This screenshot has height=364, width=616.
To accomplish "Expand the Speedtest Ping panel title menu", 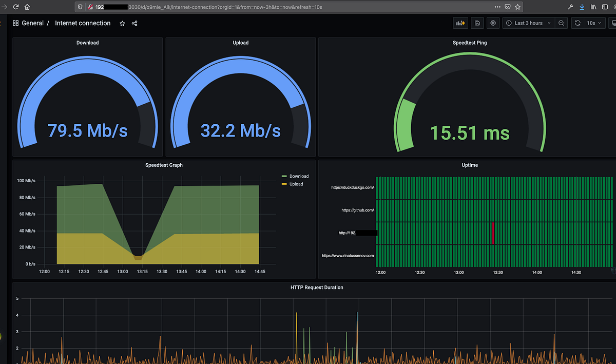I will 469,43.
